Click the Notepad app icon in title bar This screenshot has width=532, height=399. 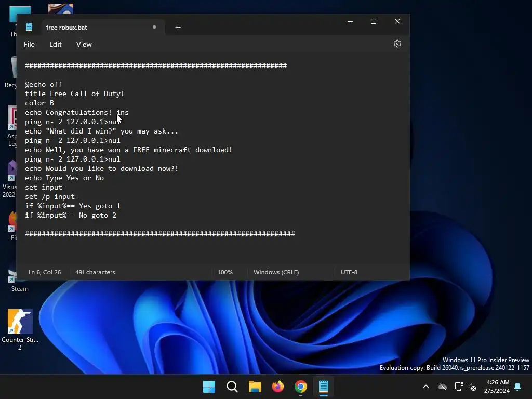tap(29, 27)
